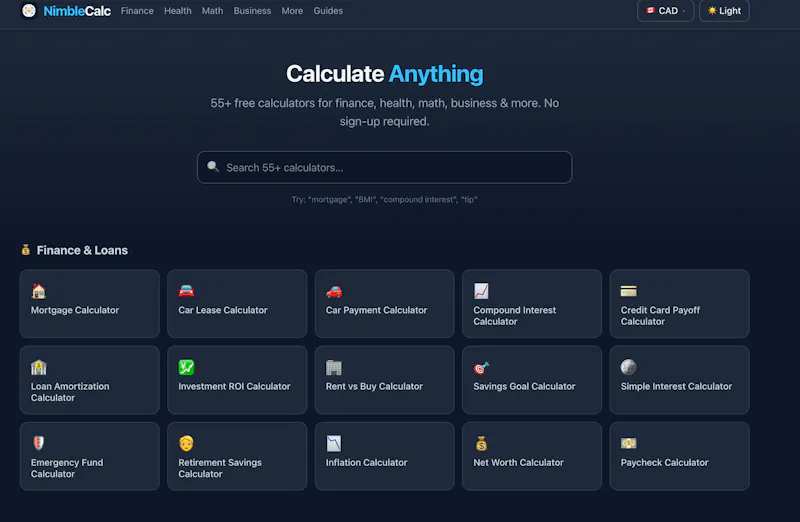This screenshot has height=522, width=800.
Task: Select Savings Goal Calculator title text
Action: (524, 386)
